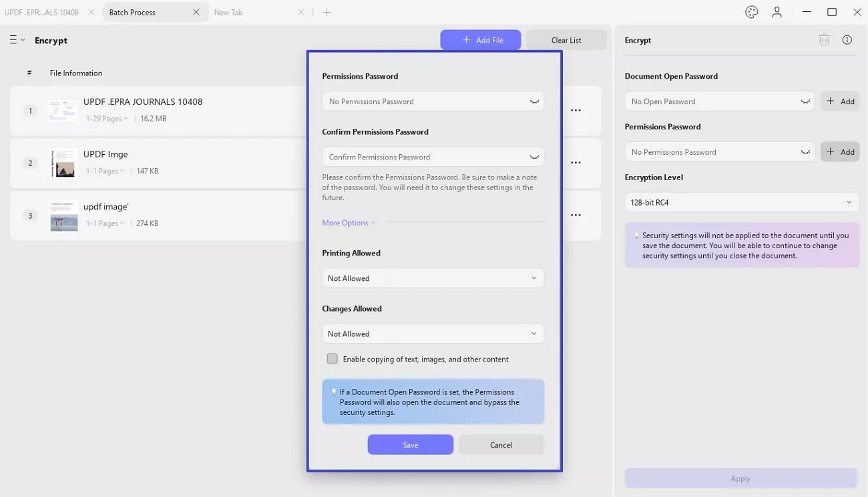Click the trash icon in Encrypt panel

coord(824,40)
